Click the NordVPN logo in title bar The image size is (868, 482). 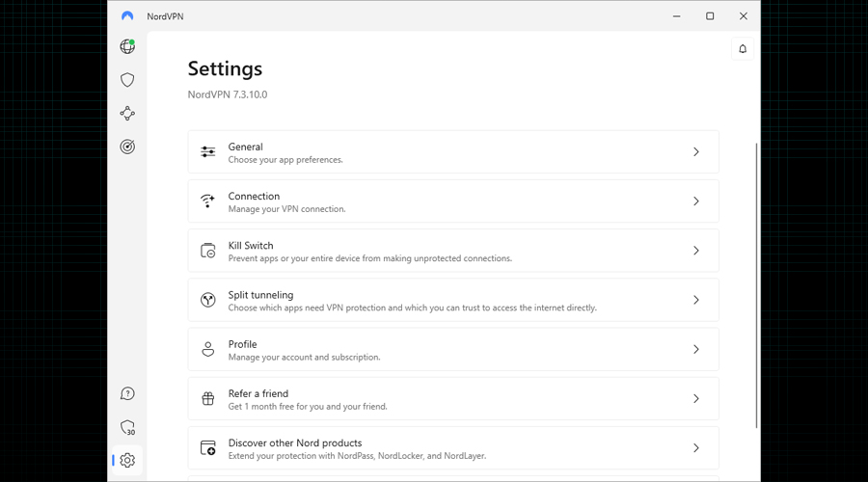[127, 16]
